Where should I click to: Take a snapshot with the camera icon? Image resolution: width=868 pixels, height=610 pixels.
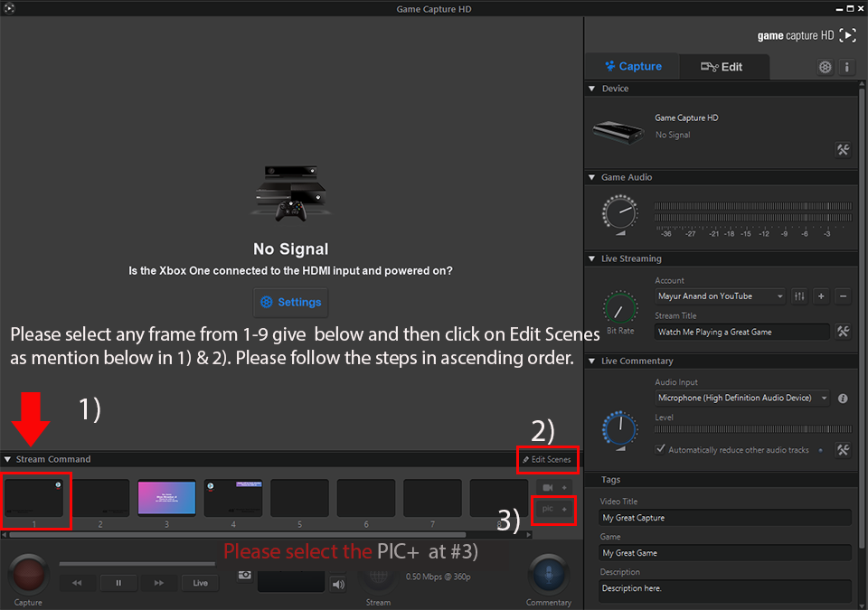click(x=245, y=575)
